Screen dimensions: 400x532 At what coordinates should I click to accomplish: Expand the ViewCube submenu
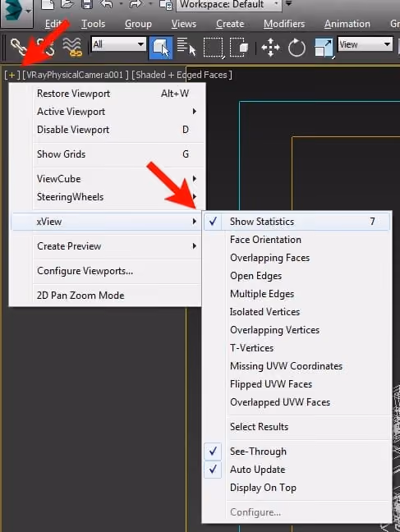(x=107, y=178)
